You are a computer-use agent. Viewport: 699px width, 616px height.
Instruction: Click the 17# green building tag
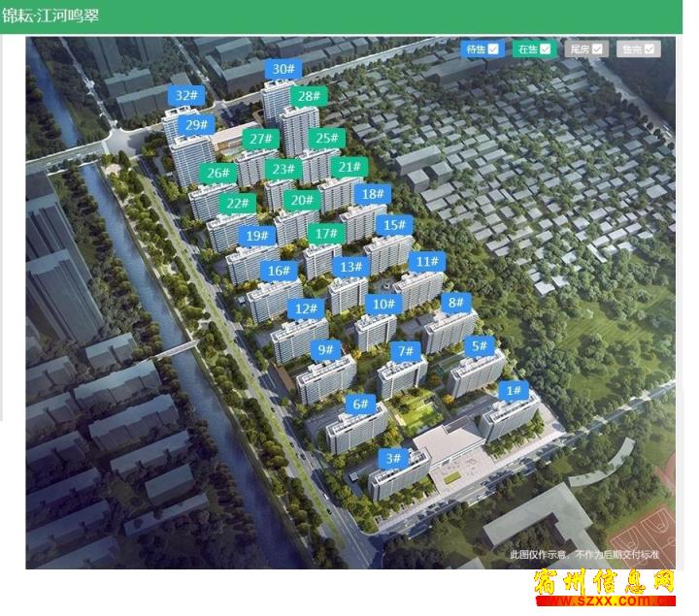point(326,233)
